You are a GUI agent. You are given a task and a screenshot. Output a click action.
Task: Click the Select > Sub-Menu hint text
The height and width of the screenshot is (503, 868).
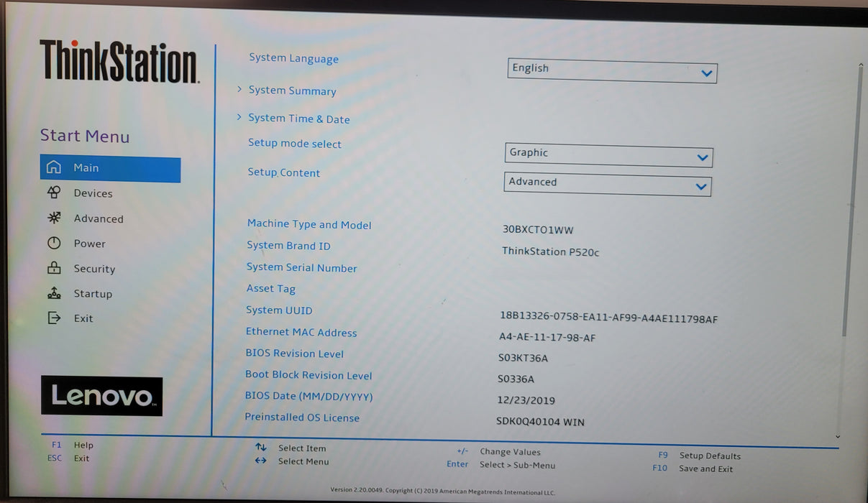[517, 465]
